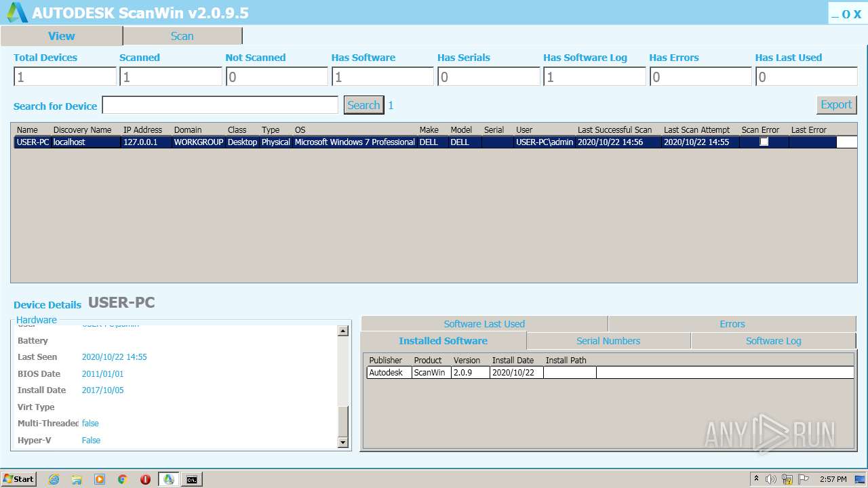Close the ScanWin window with X
The image size is (868, 488).
click(x=857, y=14)
